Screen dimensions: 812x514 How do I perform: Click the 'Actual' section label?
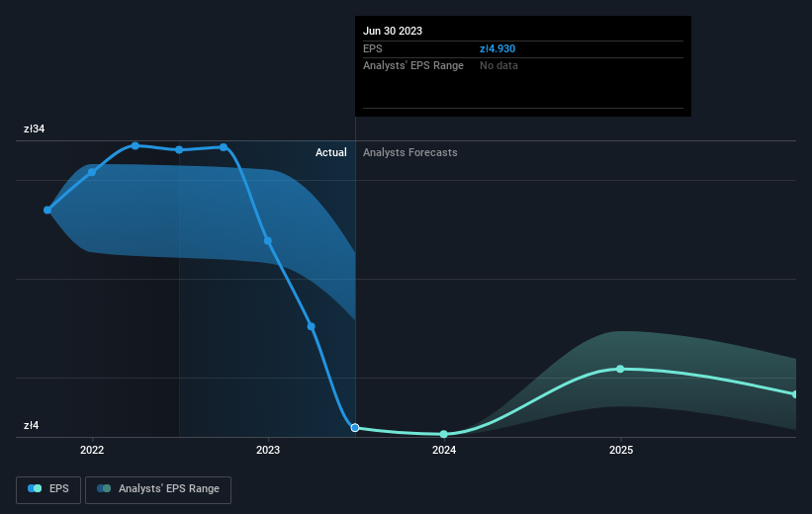(331, 152)
